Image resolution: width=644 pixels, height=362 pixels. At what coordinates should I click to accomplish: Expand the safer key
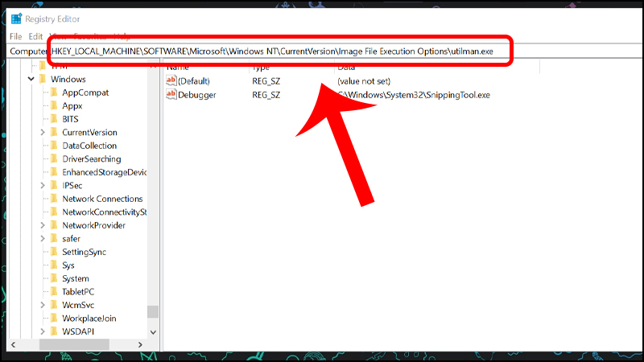[x=43, y=238]
